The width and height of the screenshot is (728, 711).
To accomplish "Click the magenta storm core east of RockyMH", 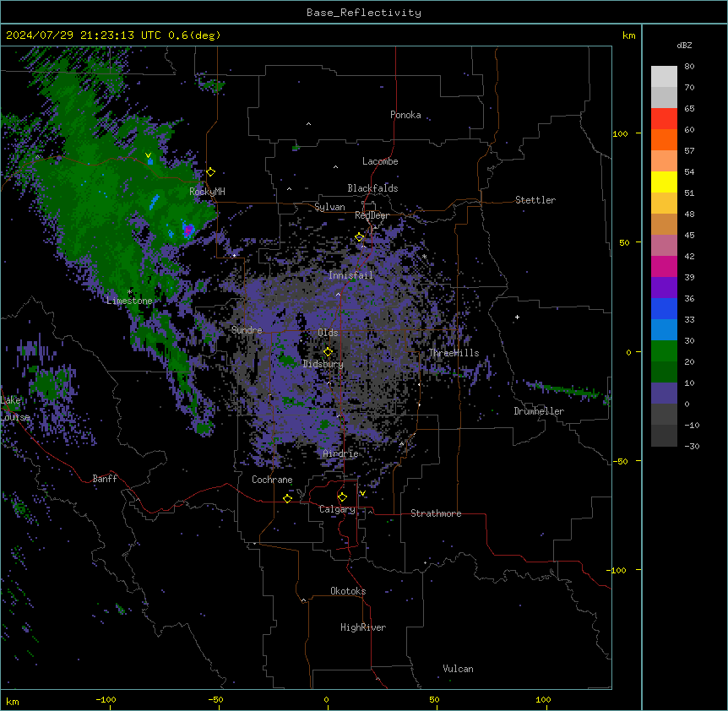I will click(x=188, y=230).
